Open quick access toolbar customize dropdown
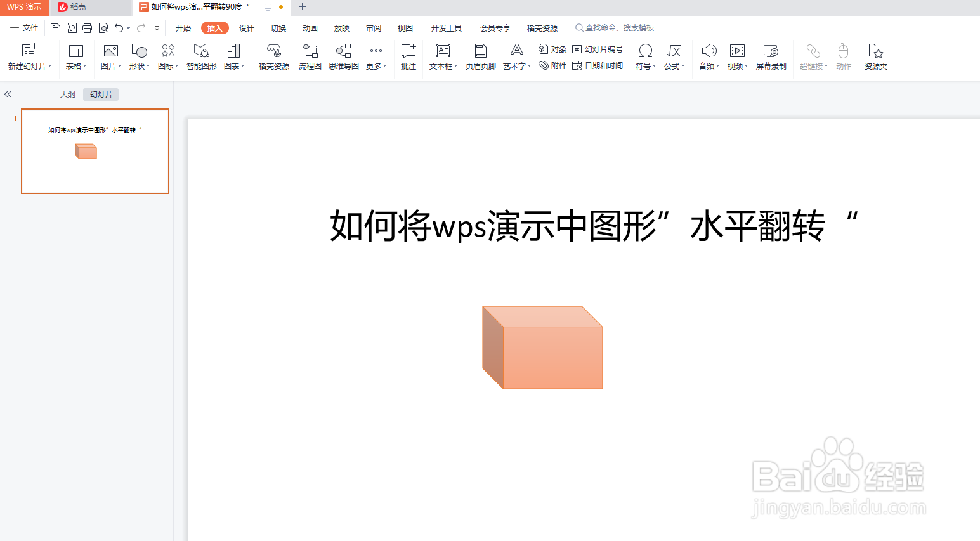The width and height of the screenshot is (980, 541). [x=157, y=28]
